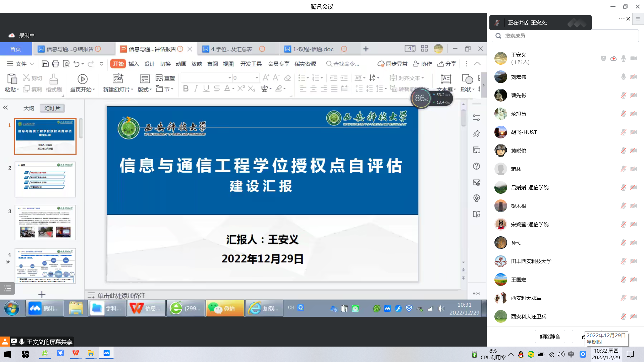Toggle 王安义's camera icon in member list
The height and width of the screenshot is (362, 644).
tap(633, 58)
